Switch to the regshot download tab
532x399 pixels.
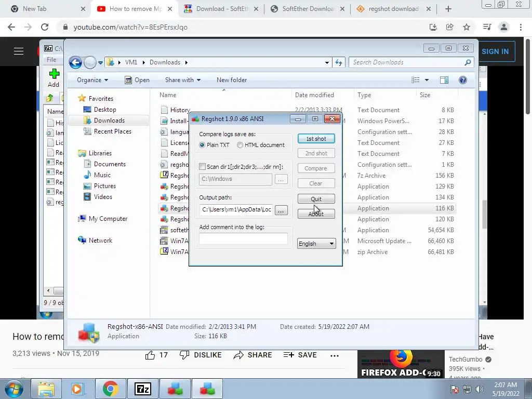click(x=394, y=9)
